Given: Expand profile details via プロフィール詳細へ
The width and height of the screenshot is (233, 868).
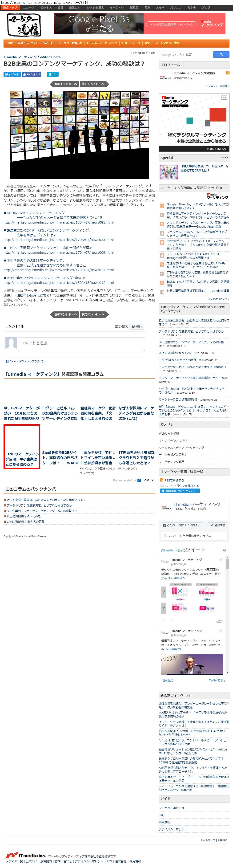Looking at the screenshot, I should click(217, 86).
